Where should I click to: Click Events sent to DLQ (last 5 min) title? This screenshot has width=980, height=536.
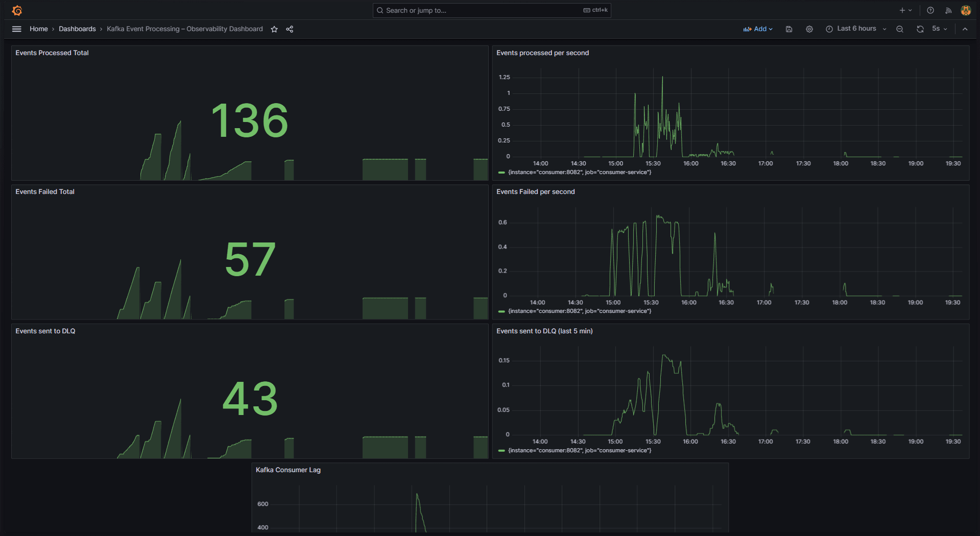545,331
